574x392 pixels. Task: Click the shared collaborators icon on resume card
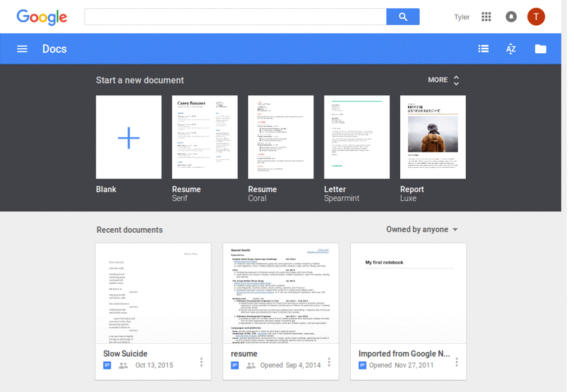[250, 365]
